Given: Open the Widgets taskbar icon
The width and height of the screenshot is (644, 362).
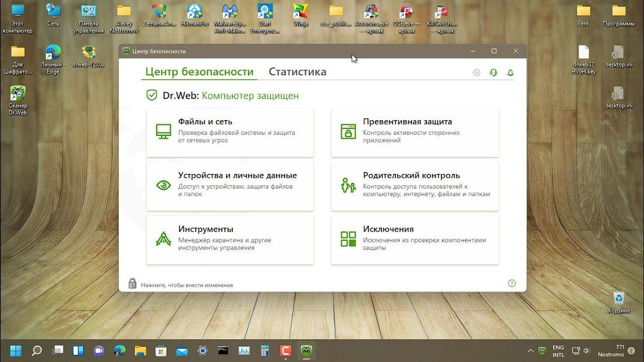Looking at the screenshot, I should 78,350.
